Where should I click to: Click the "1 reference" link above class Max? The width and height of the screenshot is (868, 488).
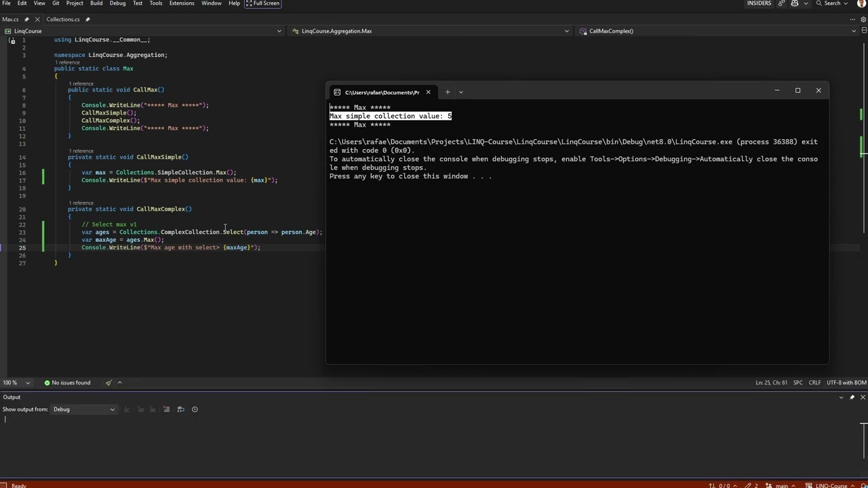click(x=67, y=62)
